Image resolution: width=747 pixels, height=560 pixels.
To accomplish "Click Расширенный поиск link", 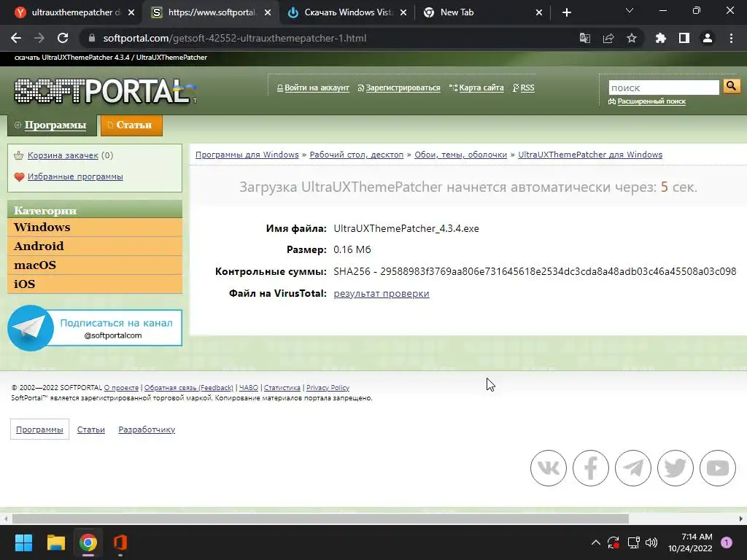I will pyautogui.click(x=651, y=101).
